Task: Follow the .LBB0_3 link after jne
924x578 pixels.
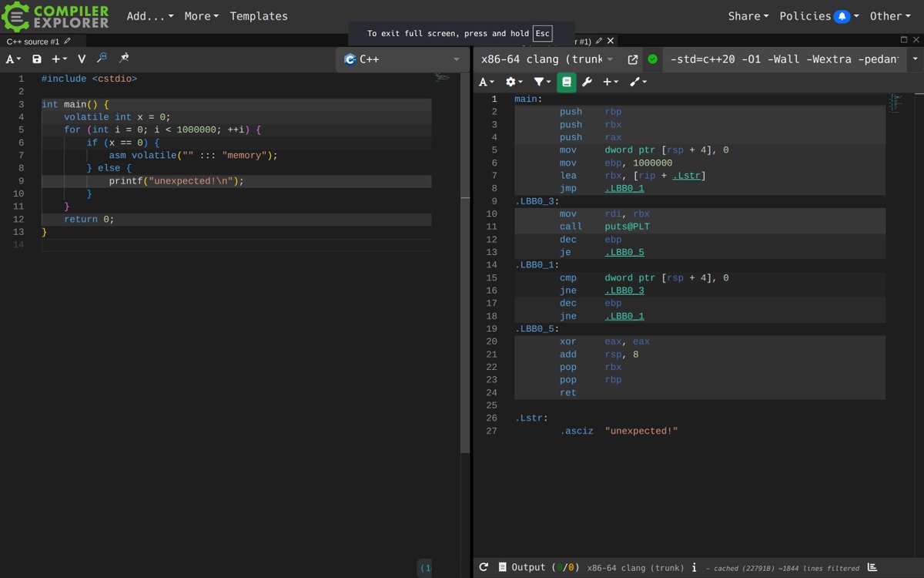Action: [x=624, y=291]
